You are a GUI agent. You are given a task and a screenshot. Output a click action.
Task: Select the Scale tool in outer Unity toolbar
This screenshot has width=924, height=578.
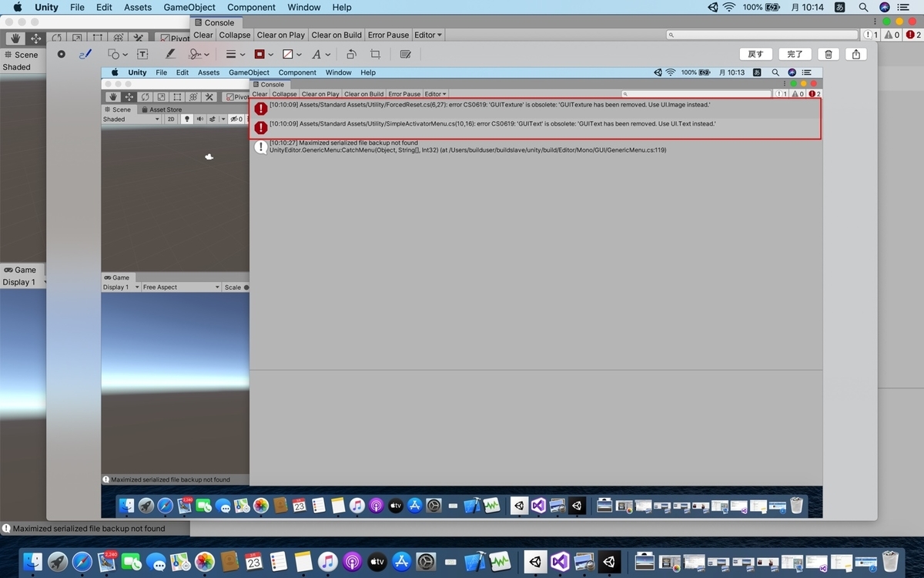pyautogui.click(x=77, y=38)
